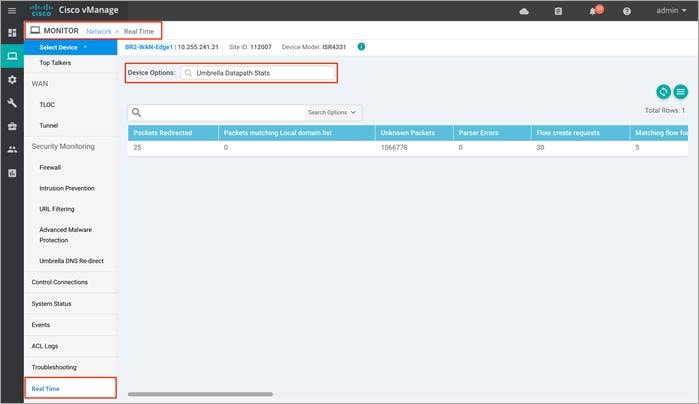
Task: Open the admin user dropdown
Action: (x=671, y=10)
